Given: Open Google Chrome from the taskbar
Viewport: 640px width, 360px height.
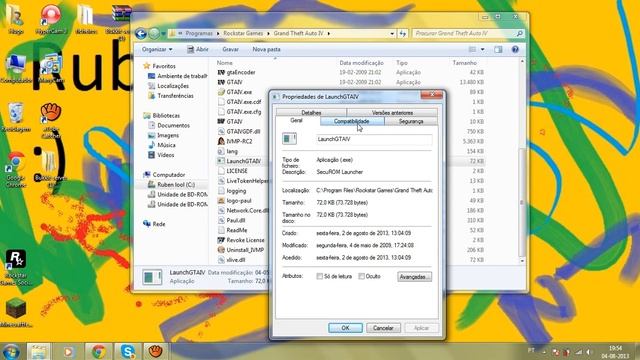Looking at the screenshot, I should pyautogui.click(x=98, y=351).
